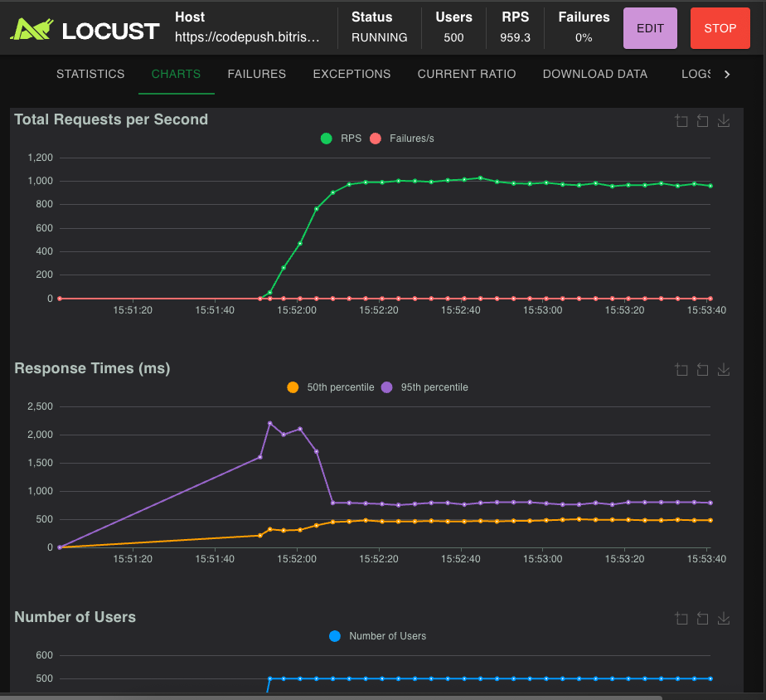Screen dimensions: 766x700
Task: Click the host URL https://codepush.bitris…
Action: pyautogui.click(x=247, y=37)
